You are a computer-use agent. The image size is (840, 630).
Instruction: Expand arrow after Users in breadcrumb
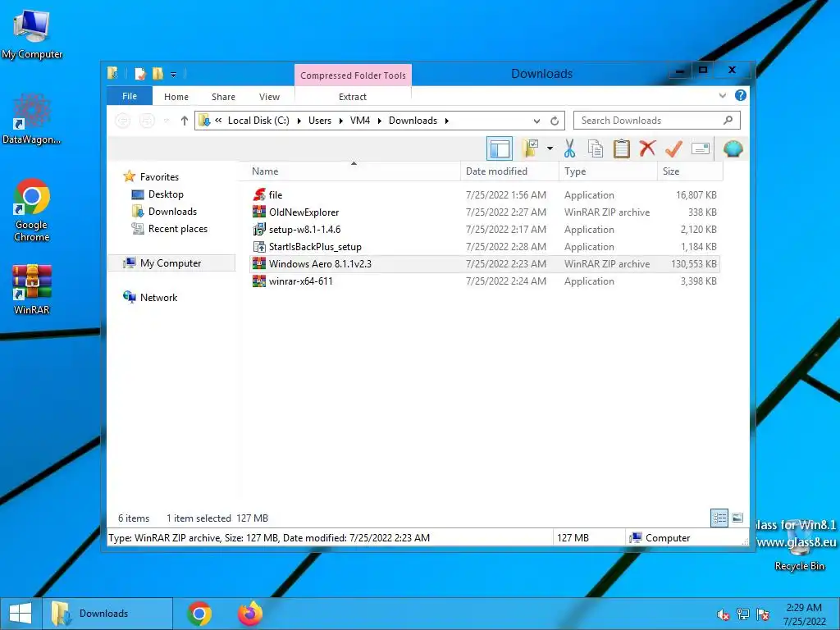340,121
